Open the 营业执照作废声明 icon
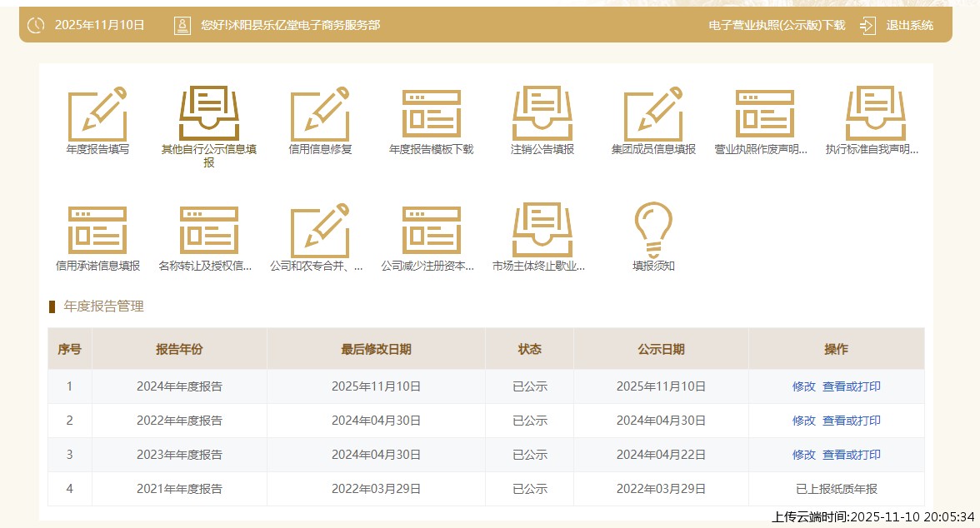 click(764, 114)
